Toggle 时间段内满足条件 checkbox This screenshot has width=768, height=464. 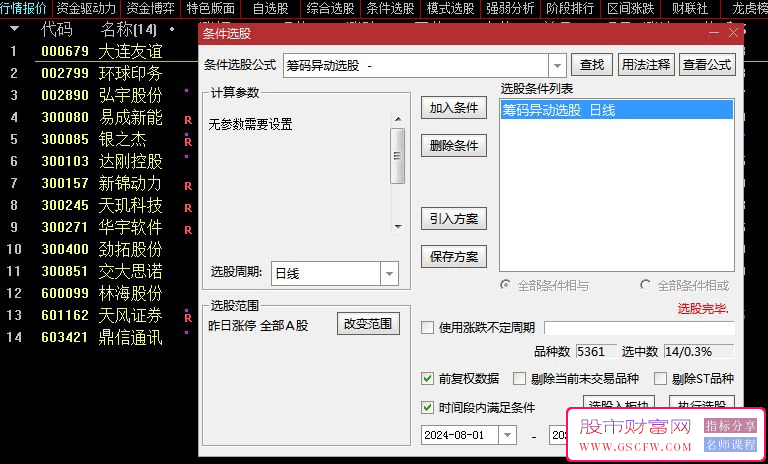click(x=428, y=407)
